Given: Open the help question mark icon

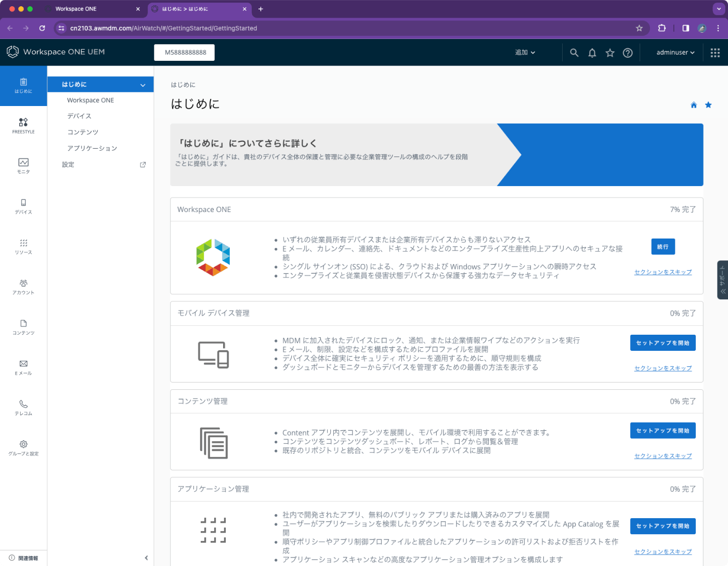Looking at the screenshot, I should point(628,52).
